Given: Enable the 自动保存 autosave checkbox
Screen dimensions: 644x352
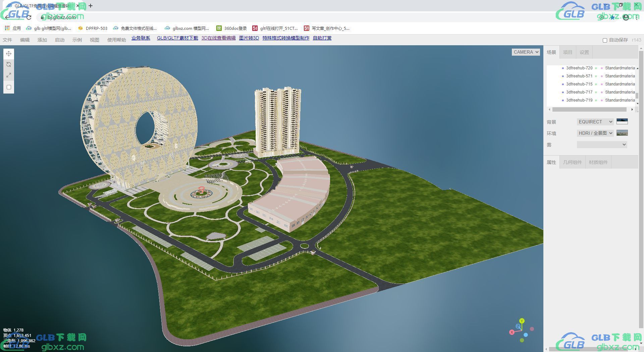Looking at the screenshot, I should [605, 40].
